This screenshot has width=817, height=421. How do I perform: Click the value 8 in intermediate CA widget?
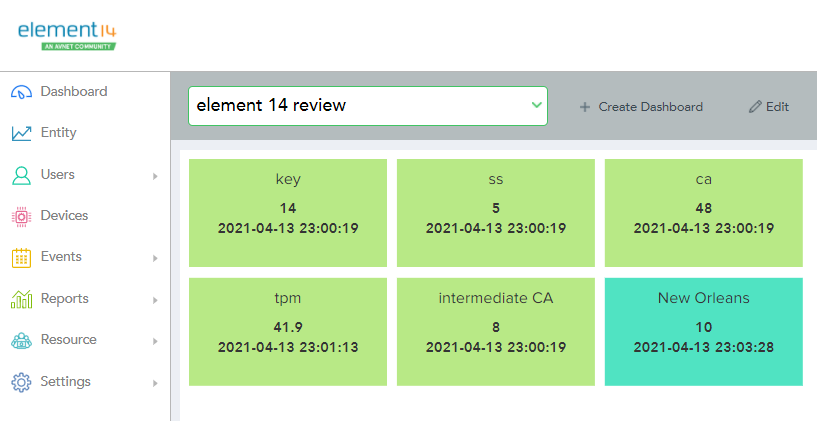(x=496, y=327)
